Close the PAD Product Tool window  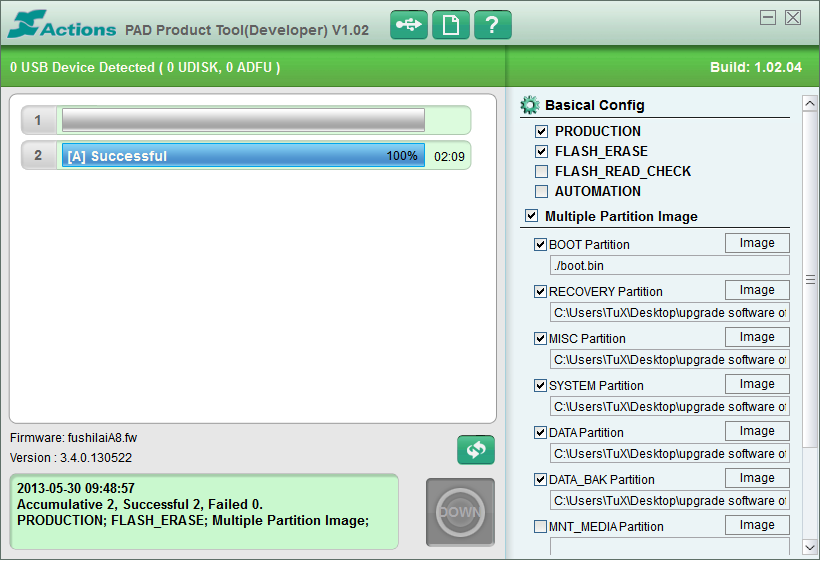(x=793, y=18)
